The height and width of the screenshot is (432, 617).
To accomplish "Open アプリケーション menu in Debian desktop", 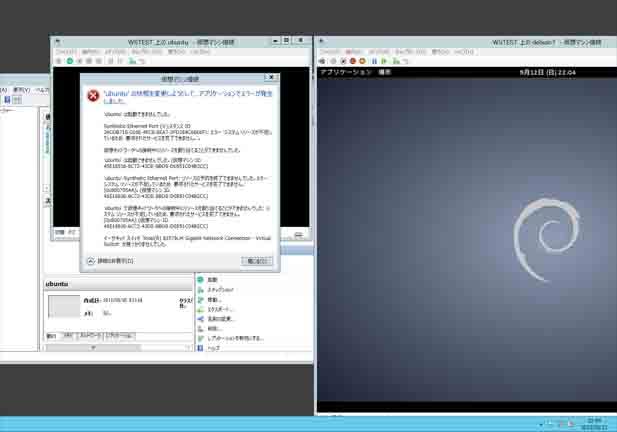I will pos(345,72).
